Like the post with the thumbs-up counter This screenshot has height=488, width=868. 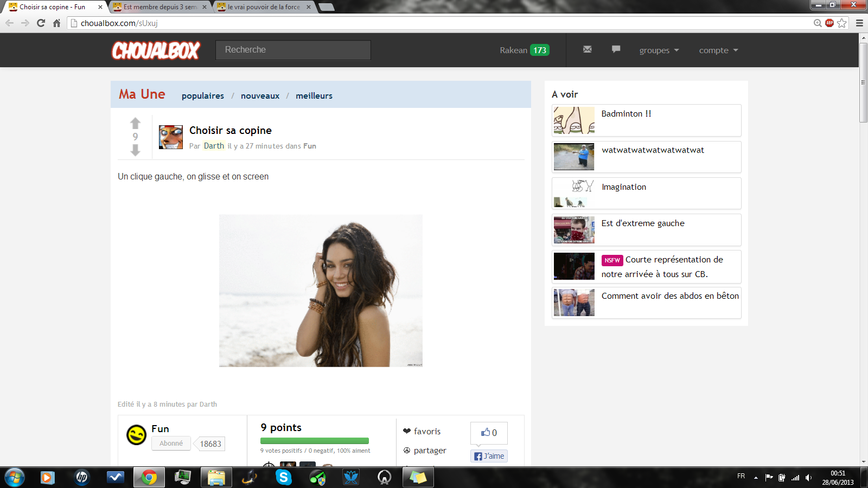click(x=489, y=433)
